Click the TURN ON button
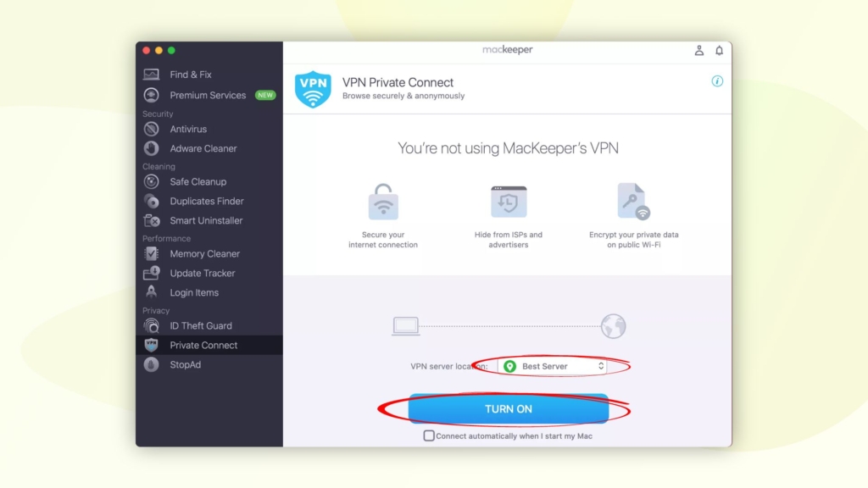This screenshot has width=868, height=488. 509,409
